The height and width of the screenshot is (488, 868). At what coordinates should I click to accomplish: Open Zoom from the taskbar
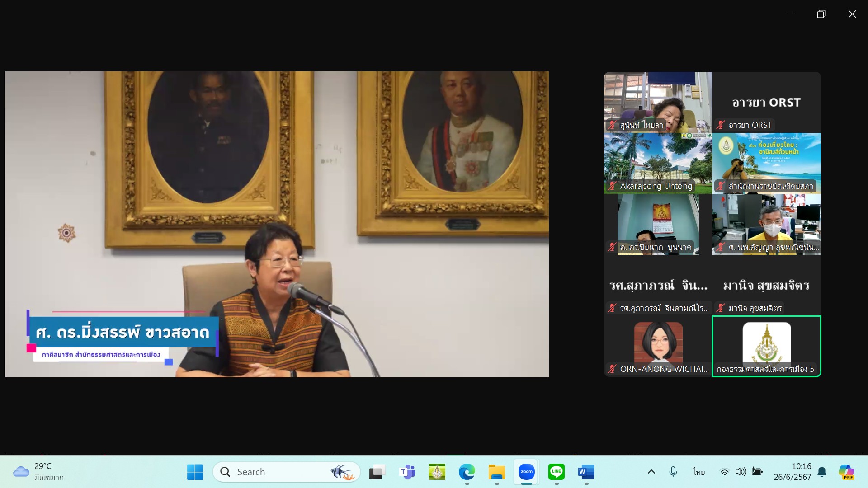(x=526, y=472)
